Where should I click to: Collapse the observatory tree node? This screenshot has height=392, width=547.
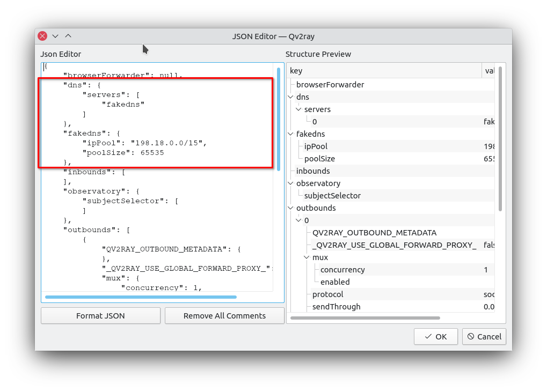click(291, 183)
